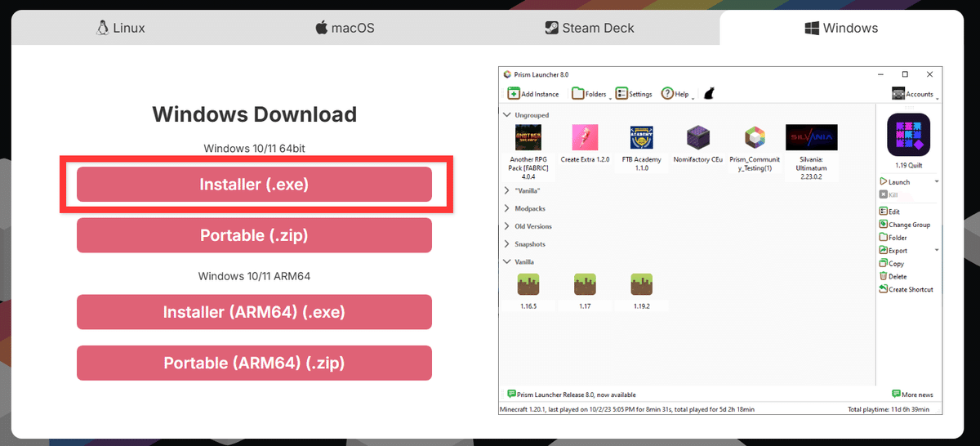Select the Windows tab

841,28
